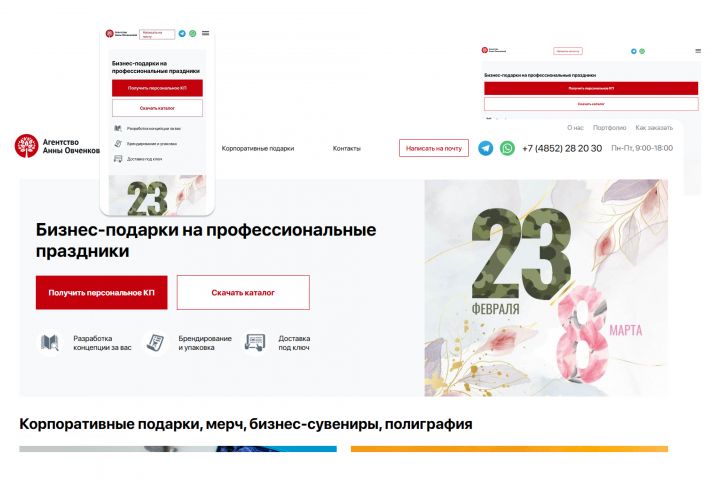
Task: Click Написать на почту button
Action: pos(434,148)
